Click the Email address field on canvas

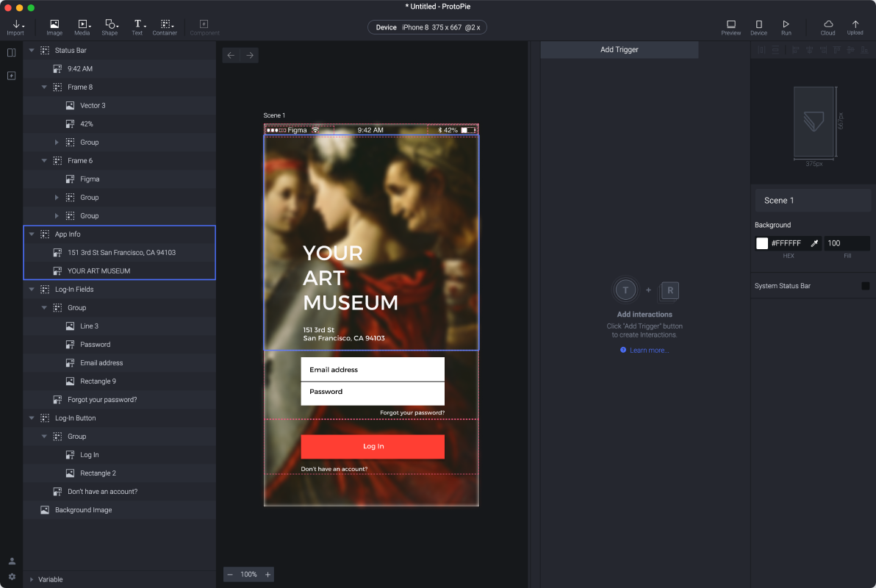(373, 370)
